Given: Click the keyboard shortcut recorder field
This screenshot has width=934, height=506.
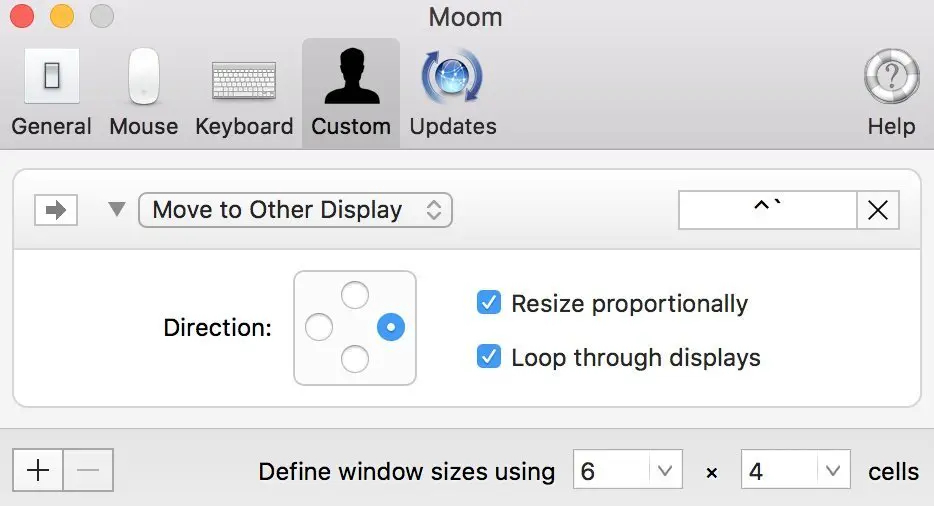Looking at the screenshot, I should point(767,210).
